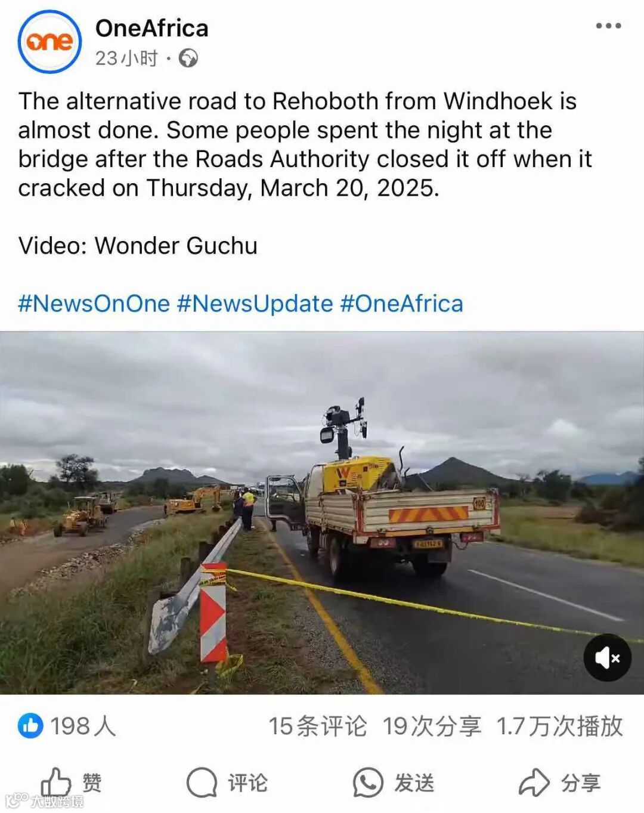
Task: Click the public globe privacy icon
Action: coord(188,58)
